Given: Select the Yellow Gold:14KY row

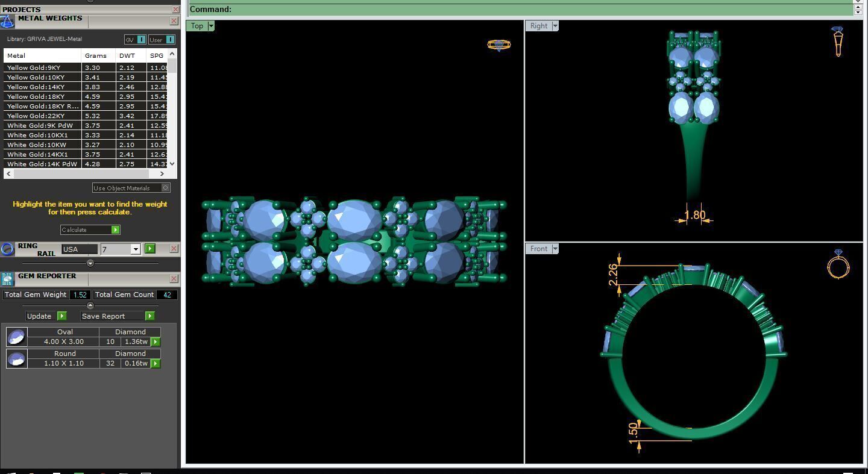Looking at the screenshot, I should [x=86, y=87].
